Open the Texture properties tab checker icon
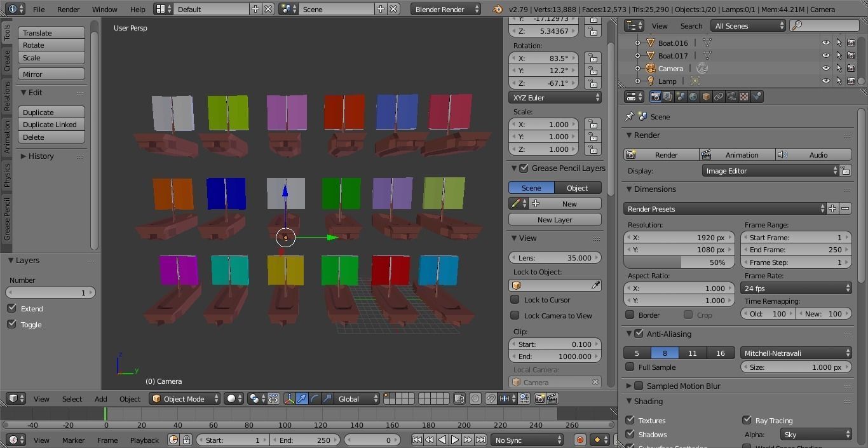The width and height of the screenshot is (868, 448). [x=744, y=97]
